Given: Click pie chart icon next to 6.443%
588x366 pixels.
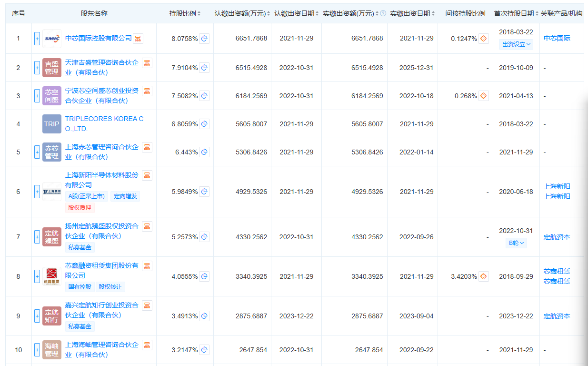Looking at the screenshot, I should click(204, 152).
